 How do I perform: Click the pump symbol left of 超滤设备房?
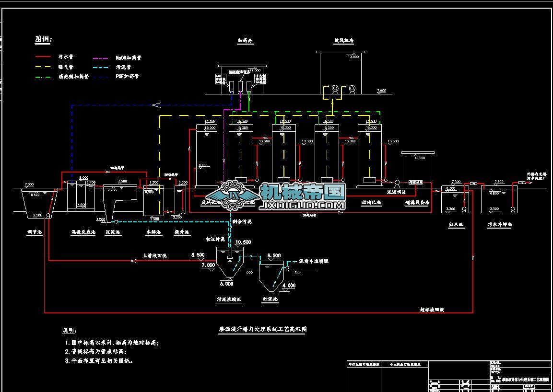point(397,182)
